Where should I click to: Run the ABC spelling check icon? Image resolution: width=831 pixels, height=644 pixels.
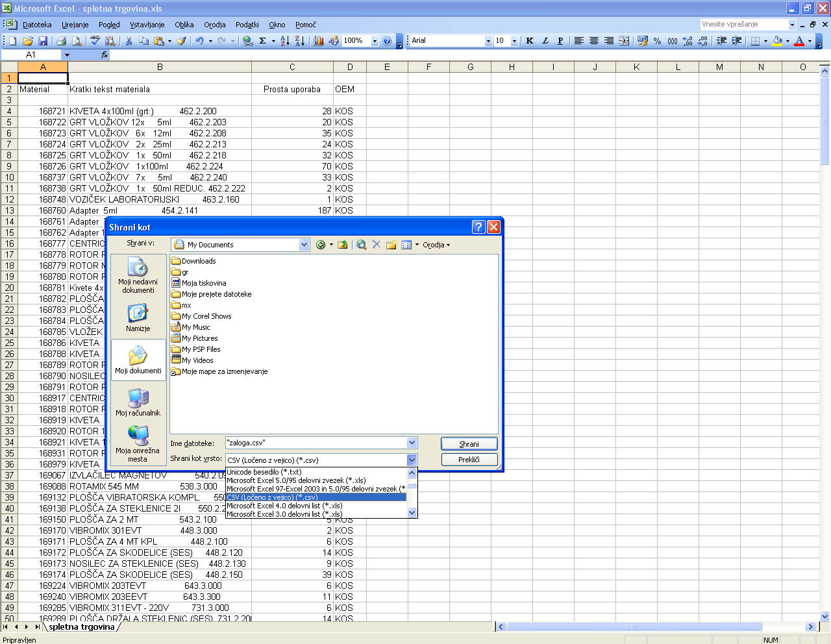[x=95, y=41]
